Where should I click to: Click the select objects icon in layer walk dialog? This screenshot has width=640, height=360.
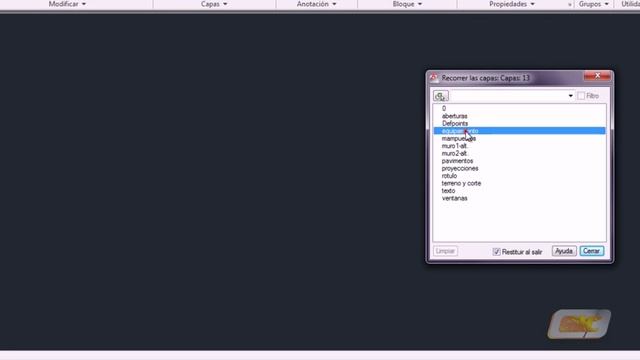point(441,96)
